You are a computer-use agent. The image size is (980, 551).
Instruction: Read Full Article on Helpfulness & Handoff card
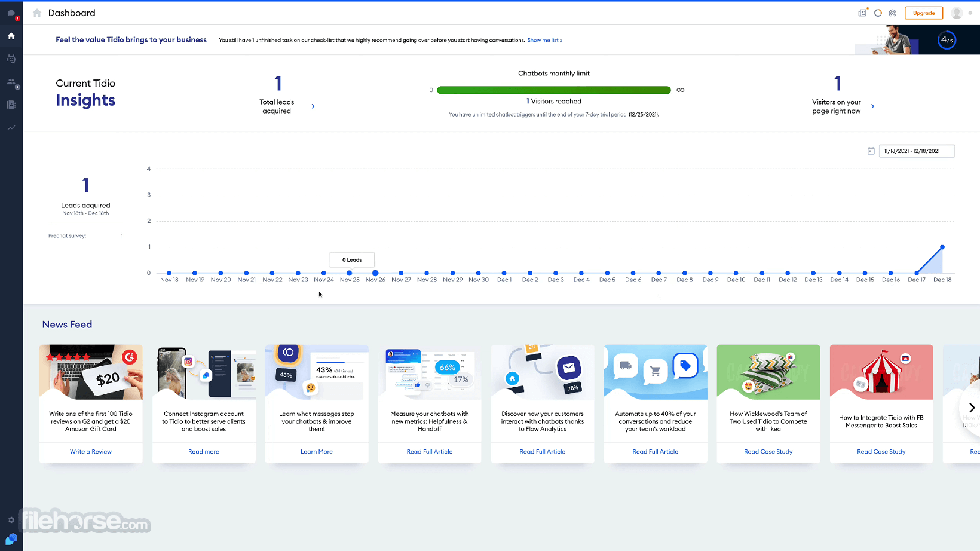430,452
